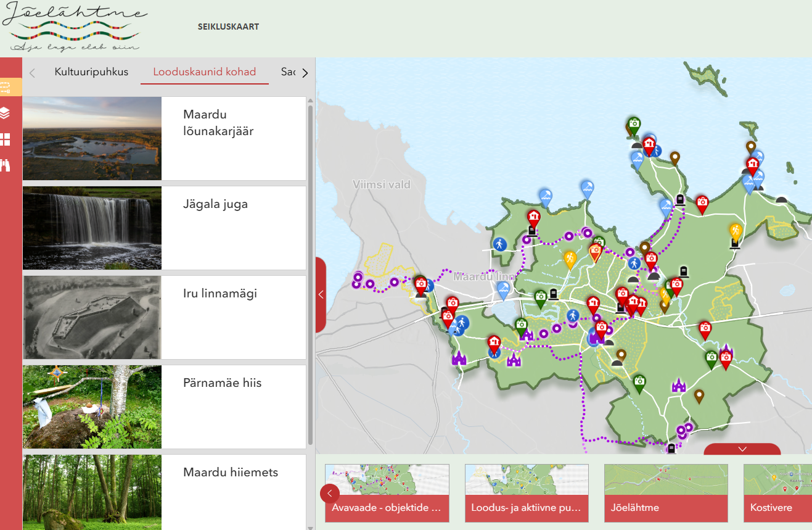The image size is (812, 530).
Task: Collapse the bottom bookmarks panel chevron
Action: [742, 449]
